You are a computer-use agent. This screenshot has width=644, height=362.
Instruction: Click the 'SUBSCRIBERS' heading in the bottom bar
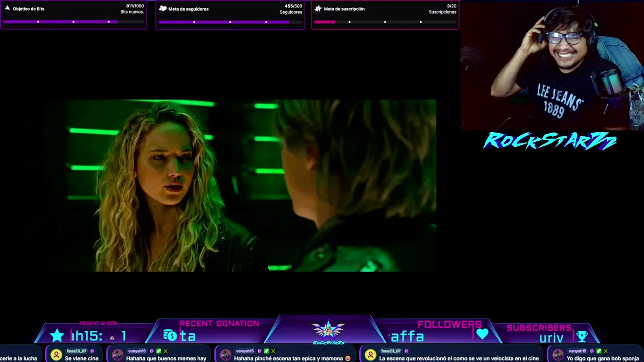[539, 328]
